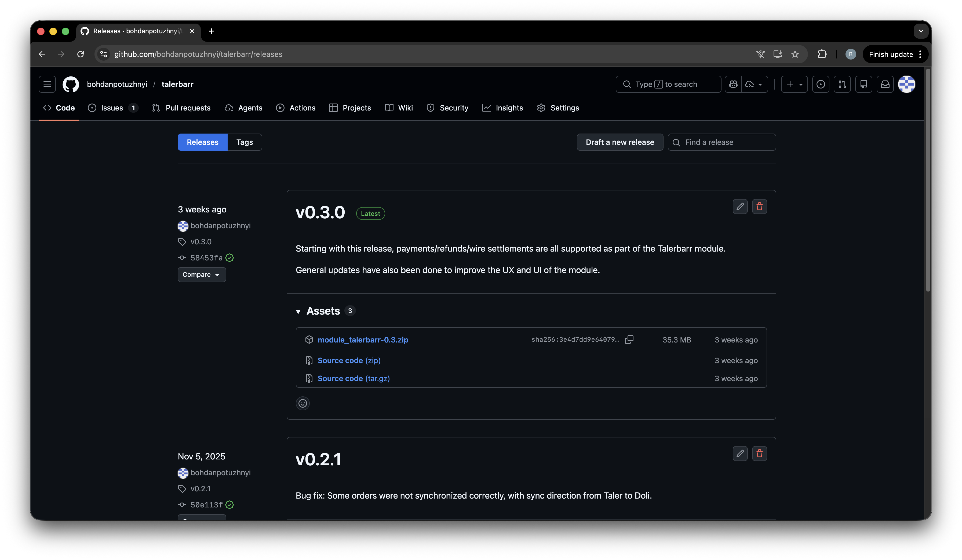Add a reaction with the smiley icon
The height and width of the screenshot is (560, 962).
(x=303, y=403)
